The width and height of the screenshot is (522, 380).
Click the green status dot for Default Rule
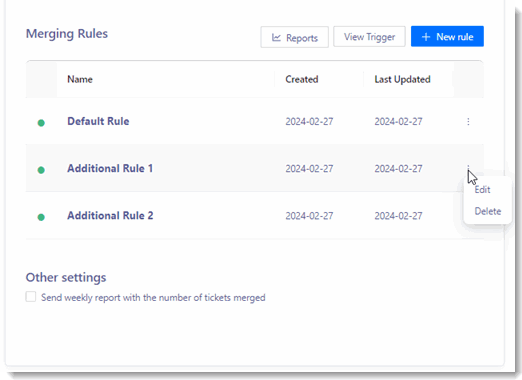41,123
